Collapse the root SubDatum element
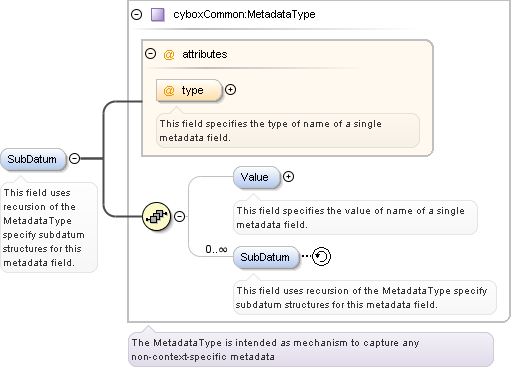 75,158
